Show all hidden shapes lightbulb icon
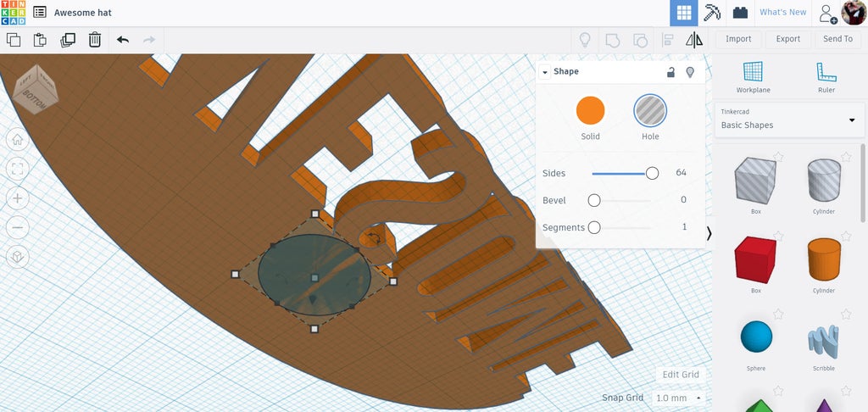Viewport: 868px width, 412px height. pyautogui.click(x=585, y=40)
